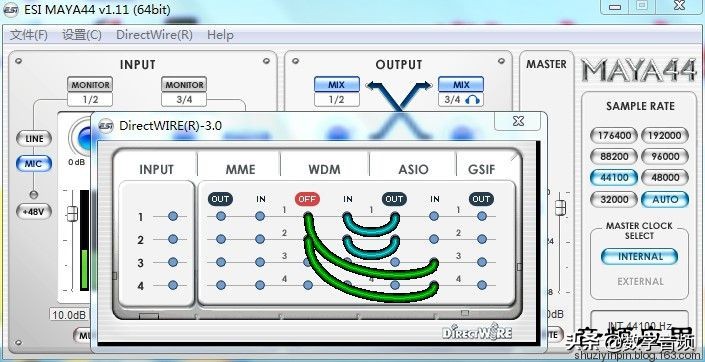This screenshot has height=362, width=705.
Task: Toggle MONITOR button for input 3/4
Action: point(183,85)
